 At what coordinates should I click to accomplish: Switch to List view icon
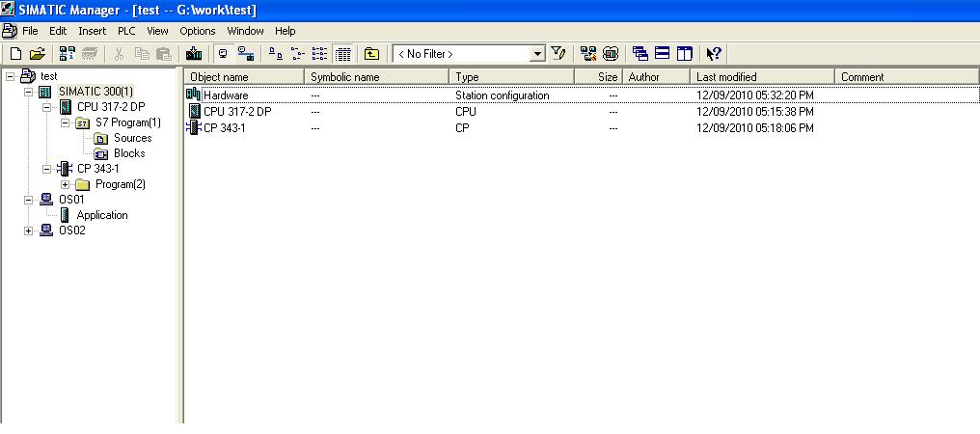[319, 54]
